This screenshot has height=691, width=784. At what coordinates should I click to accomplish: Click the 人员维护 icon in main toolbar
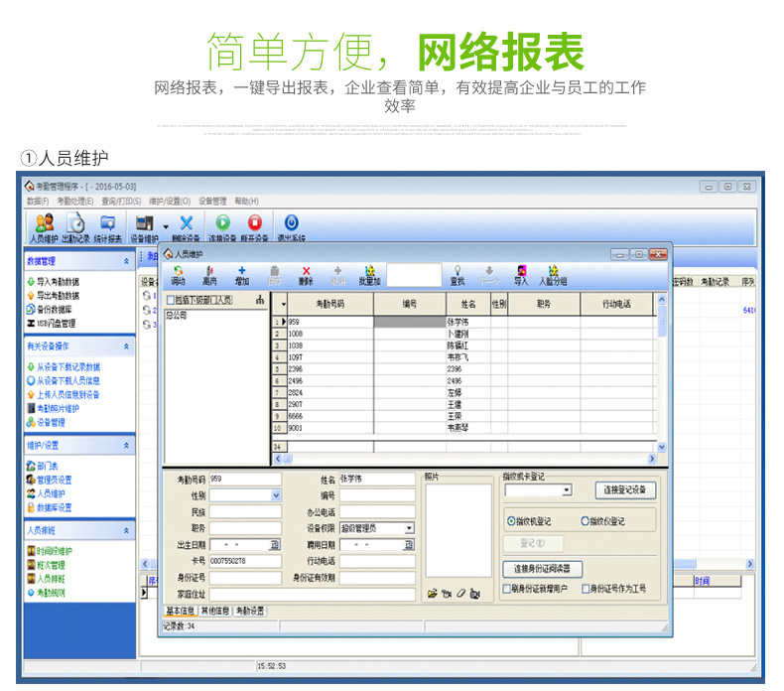pyautogui.click(x=44, y=227)
